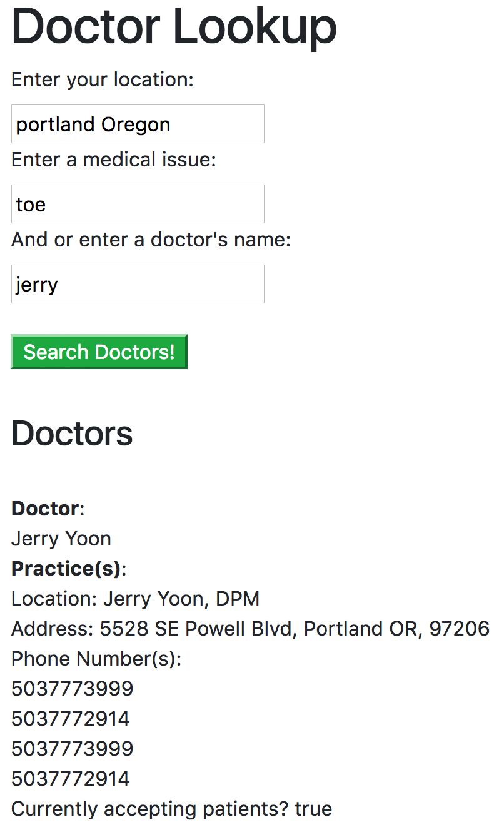Click the doctor name field containing 'jerry'
The height and width of the screenshot is (837, 504).
[138, 284]
